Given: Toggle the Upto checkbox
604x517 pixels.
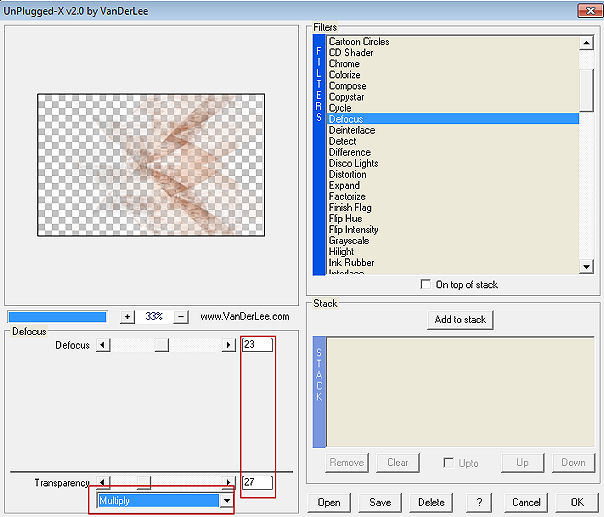Looking at the screenshot, I should pos(448,463).
